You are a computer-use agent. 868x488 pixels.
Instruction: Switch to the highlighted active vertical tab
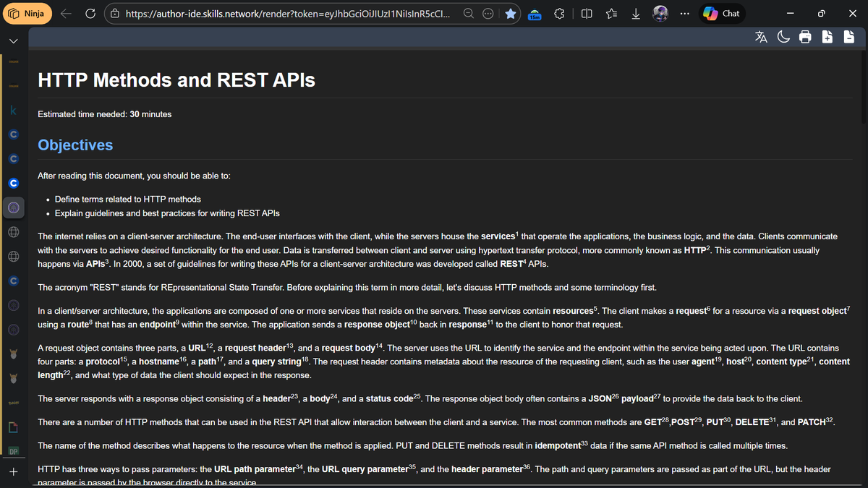tap(13, 208)
